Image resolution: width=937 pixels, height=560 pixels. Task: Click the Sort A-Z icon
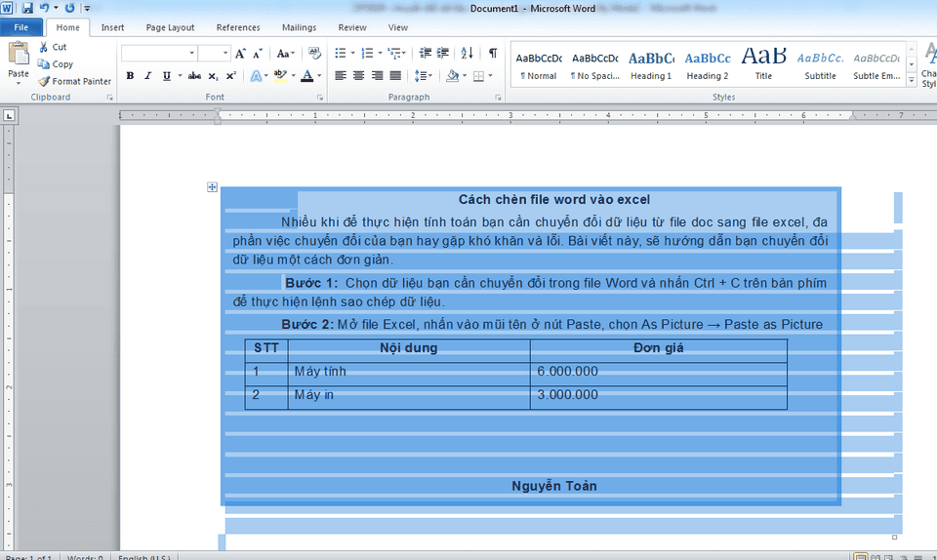467,54
